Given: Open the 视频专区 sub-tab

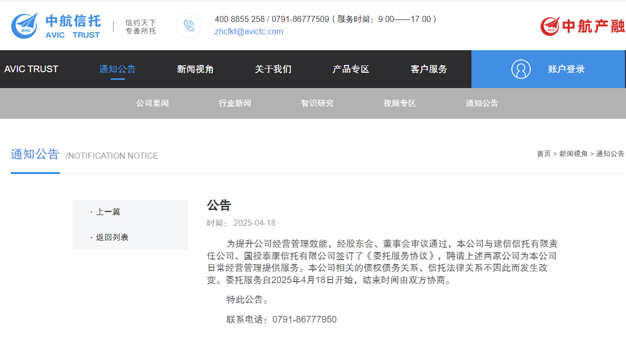Looking at the screenshot, I should tap(399, 103).
